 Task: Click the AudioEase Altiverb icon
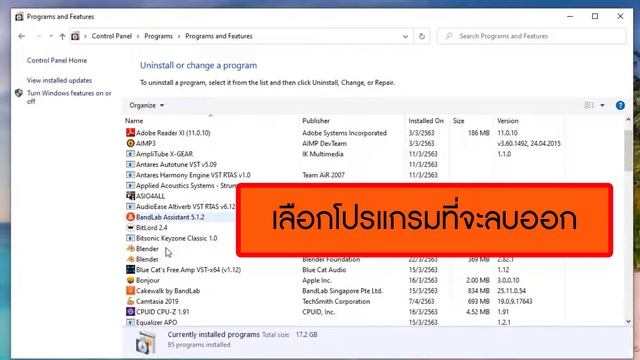(130, 207)
